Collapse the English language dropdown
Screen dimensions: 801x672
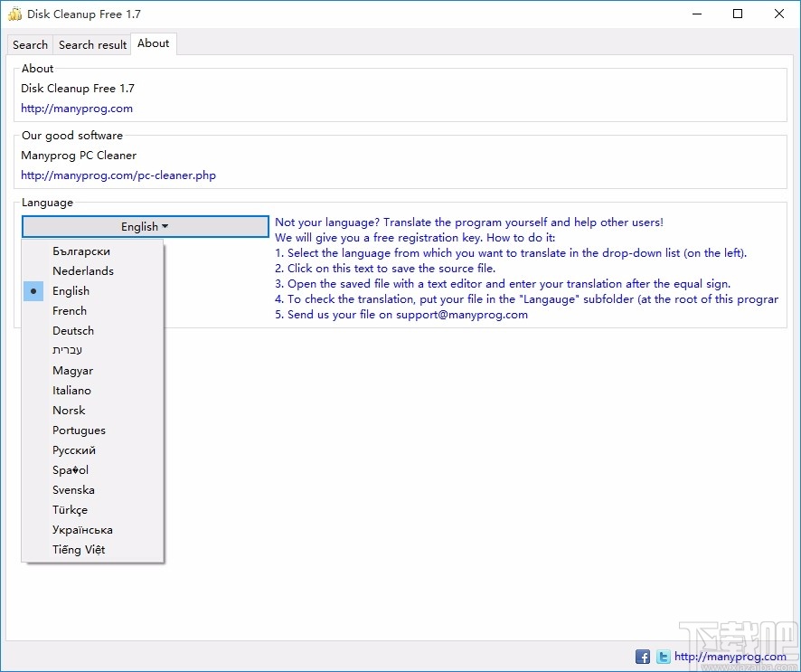point(145,226)
